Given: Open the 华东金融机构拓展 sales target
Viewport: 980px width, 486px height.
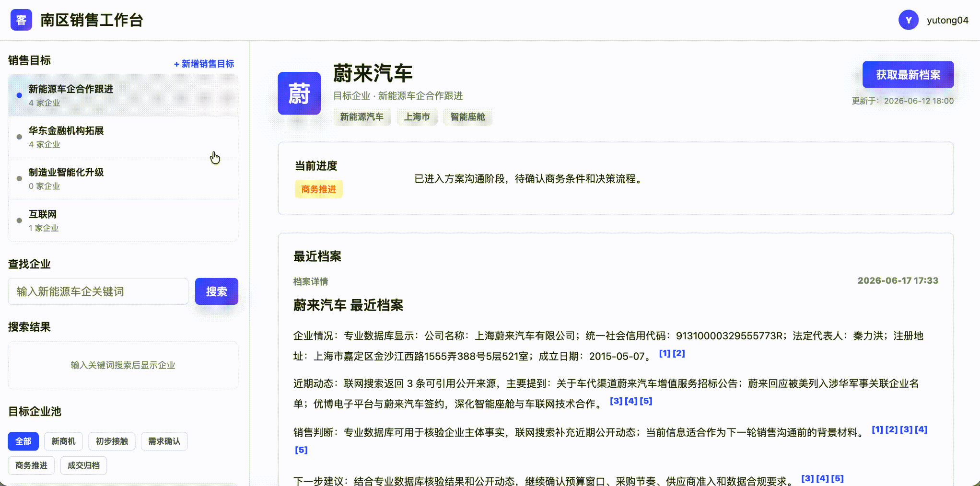Looking at the screenshot, I should tap(123, 137).
